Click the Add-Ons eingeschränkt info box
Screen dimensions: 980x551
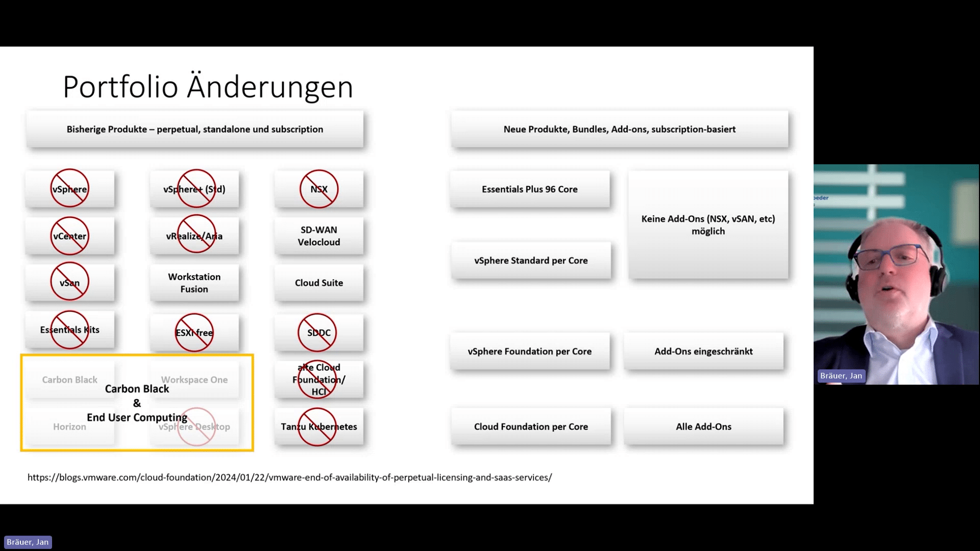(703, 351)
